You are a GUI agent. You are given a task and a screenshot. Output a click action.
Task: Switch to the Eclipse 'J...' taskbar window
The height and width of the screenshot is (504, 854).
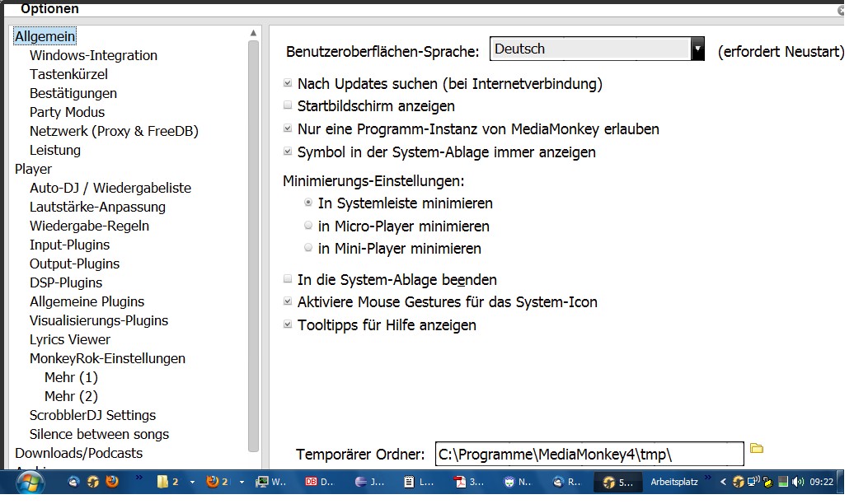(369, 482)
